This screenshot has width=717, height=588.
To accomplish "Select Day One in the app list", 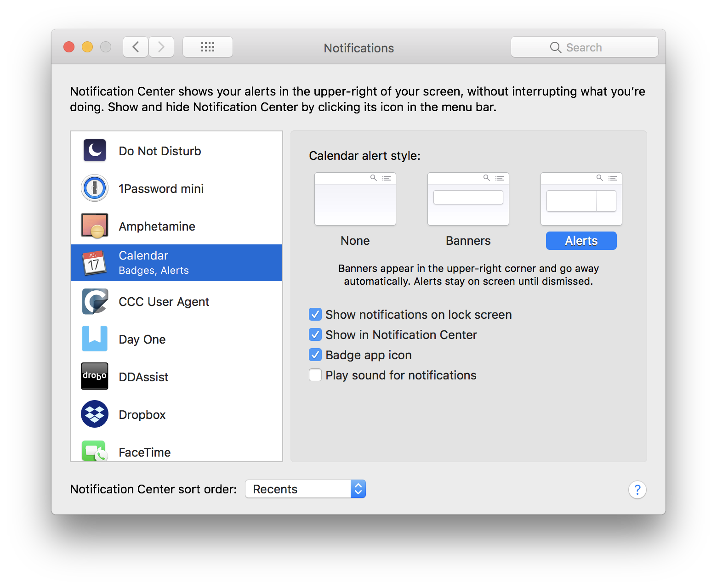I will [176, 339].
